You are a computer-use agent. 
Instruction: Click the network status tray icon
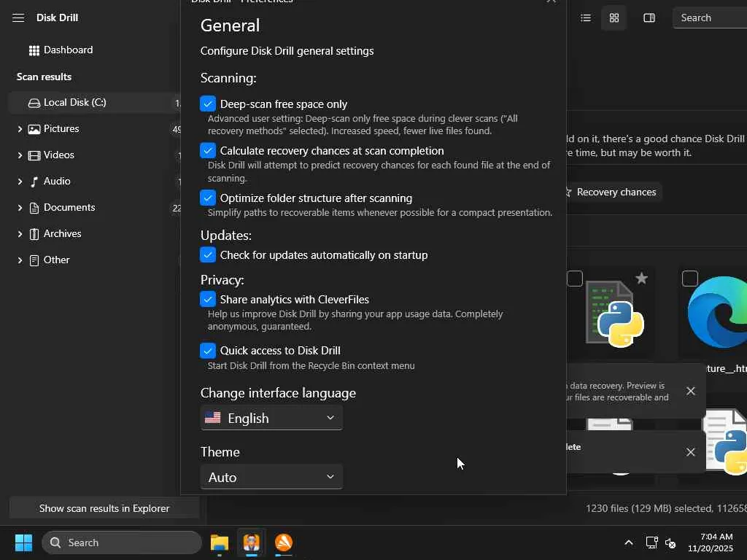tap(651, 542)
